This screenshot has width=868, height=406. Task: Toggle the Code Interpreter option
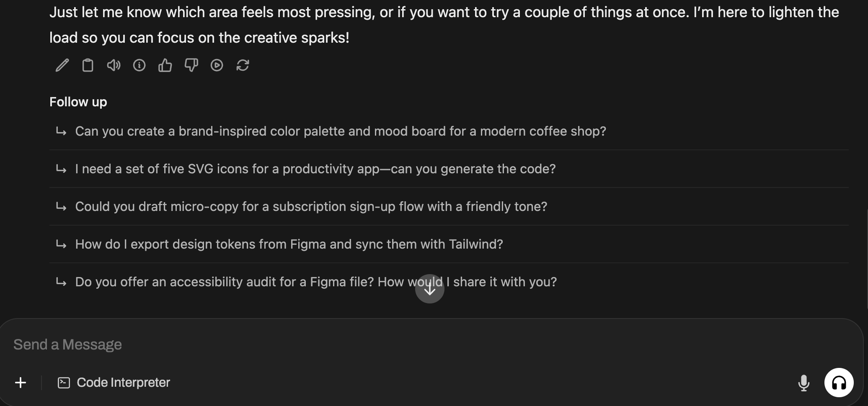114,383
